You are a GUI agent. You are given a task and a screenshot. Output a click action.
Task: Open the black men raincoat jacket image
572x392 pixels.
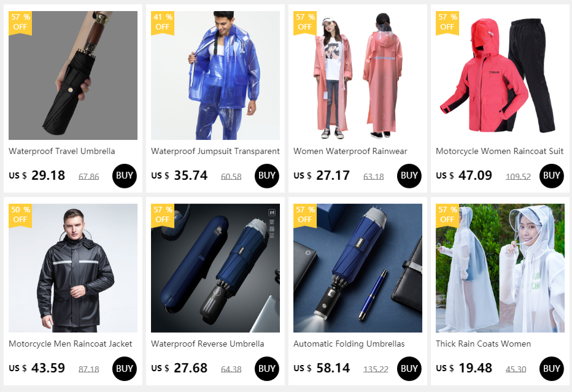click(73, 268)
